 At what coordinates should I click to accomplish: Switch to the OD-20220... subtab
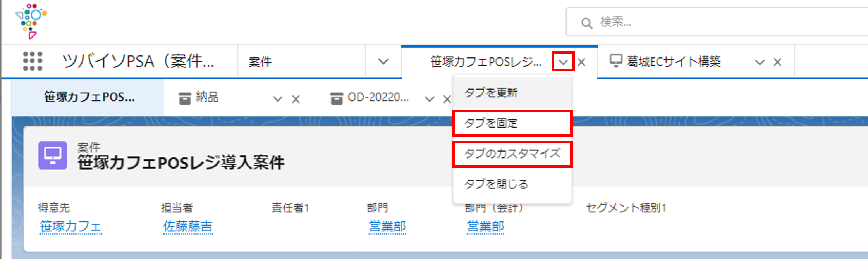[378, 97]
